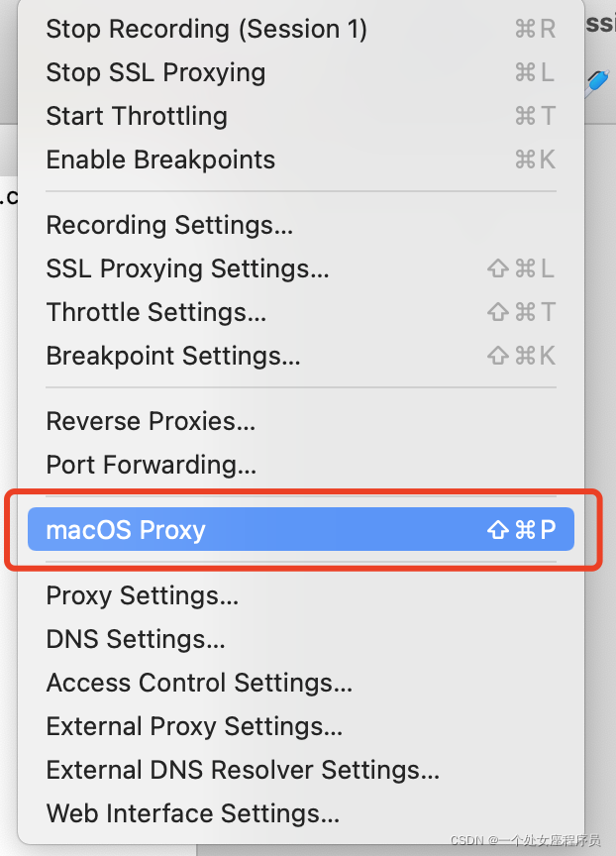The image size is (616, 856).
Task: Click the macOS Proxy shortcut hint
Action: coord(521,529)
